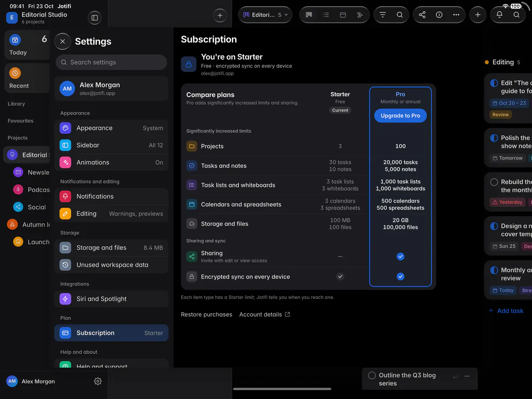Select the Launch project in sidebar
This screenshot has width=532, height=399.
coord(31,242)
